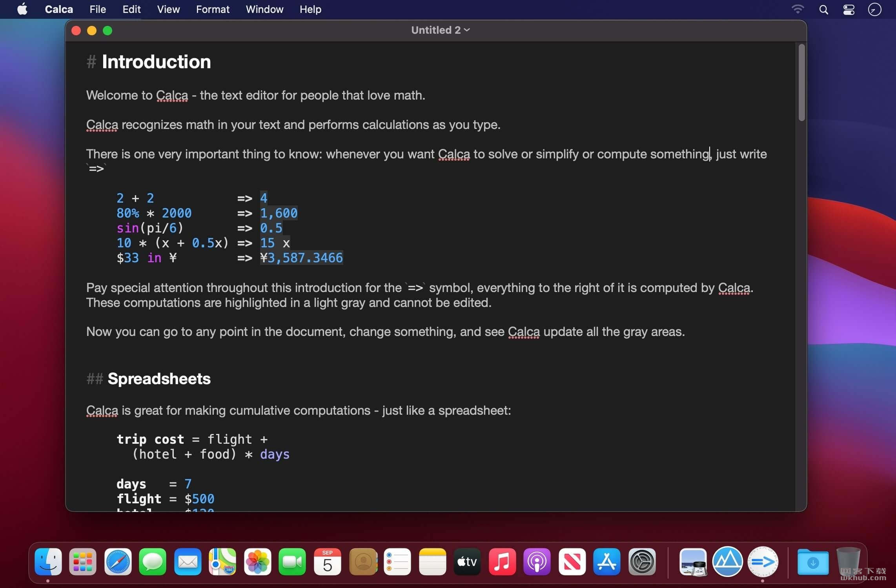Open Launchpad in the Dock

point(83,562)
